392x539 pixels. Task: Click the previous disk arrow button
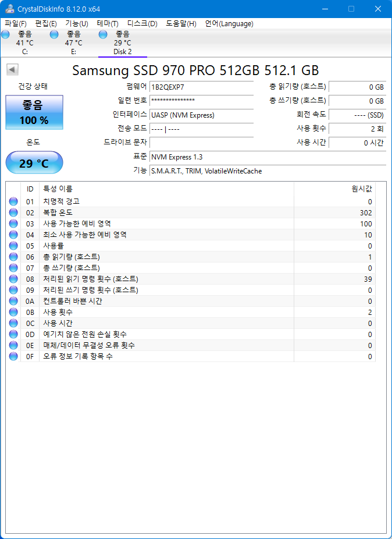point(12,70)
